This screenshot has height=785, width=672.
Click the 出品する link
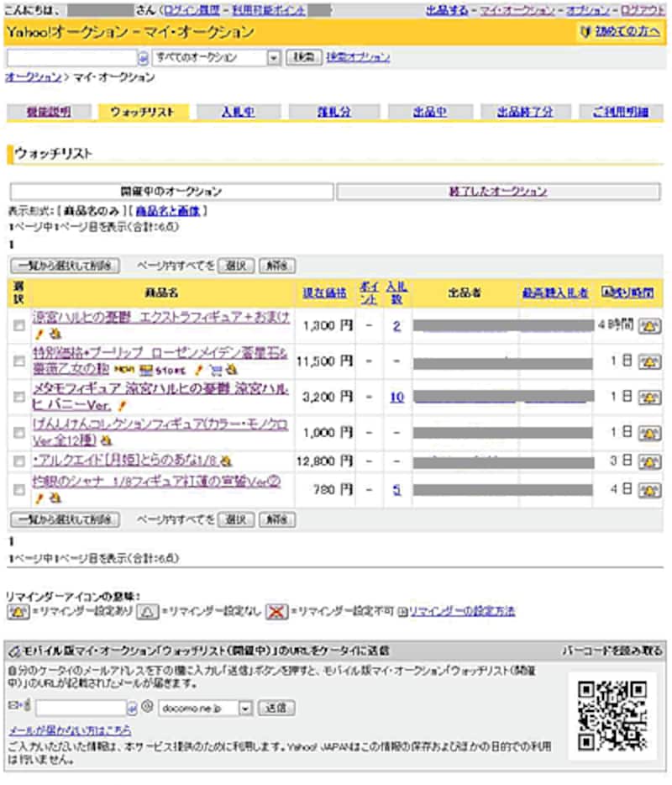pyautogui.click(x=447, y=10)
